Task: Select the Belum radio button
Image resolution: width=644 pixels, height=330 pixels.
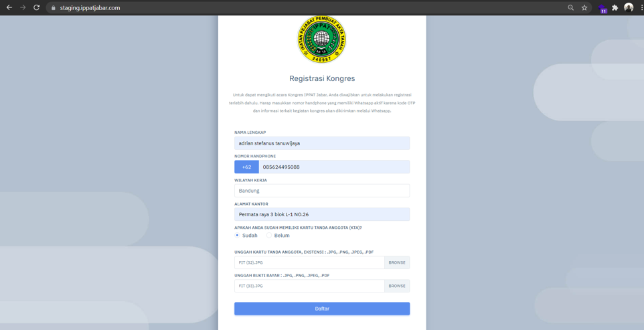Action: (x=269, y=235)
